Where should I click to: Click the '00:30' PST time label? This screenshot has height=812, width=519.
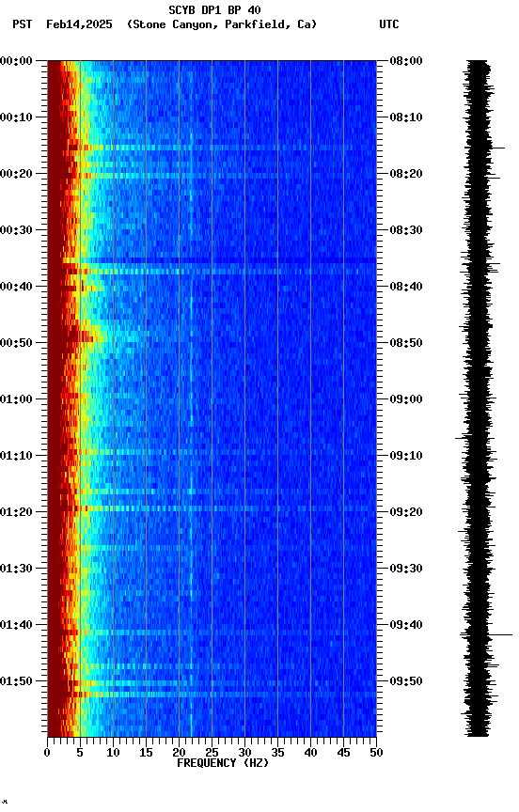[16, 230]
